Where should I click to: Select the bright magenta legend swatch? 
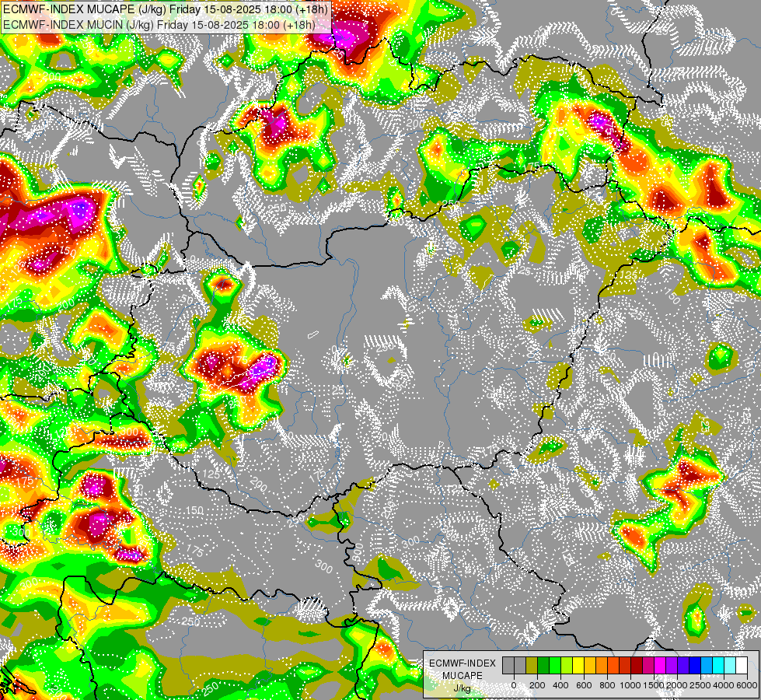pyautogui.click(x=661, y=665)
